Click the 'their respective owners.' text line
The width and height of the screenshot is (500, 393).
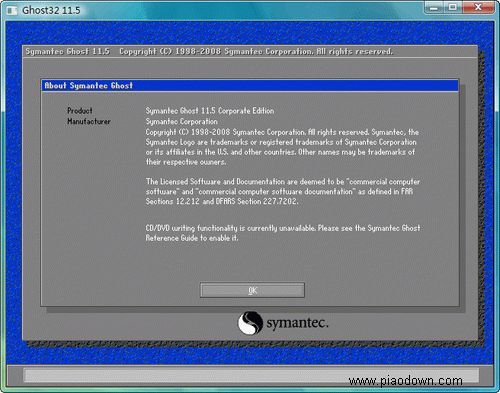[186, 162]
